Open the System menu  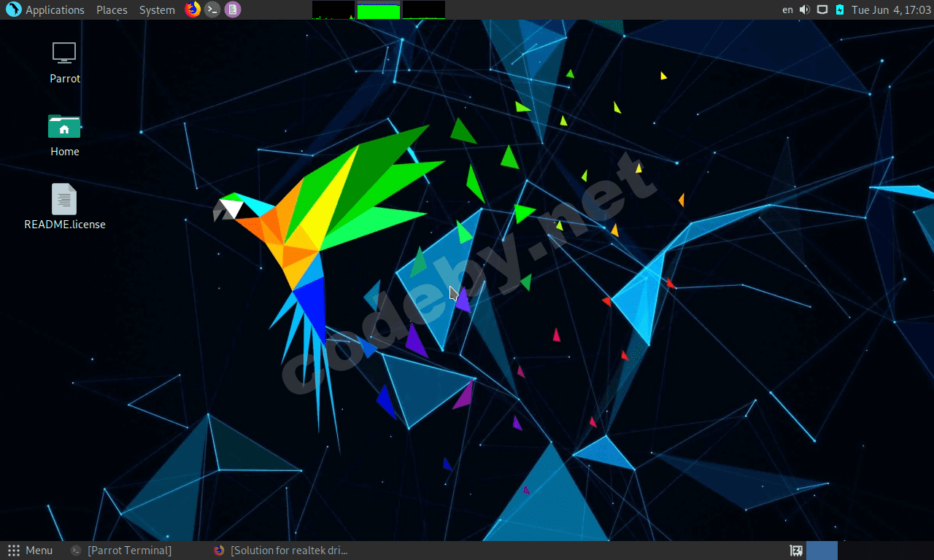(x=157, y=10)
